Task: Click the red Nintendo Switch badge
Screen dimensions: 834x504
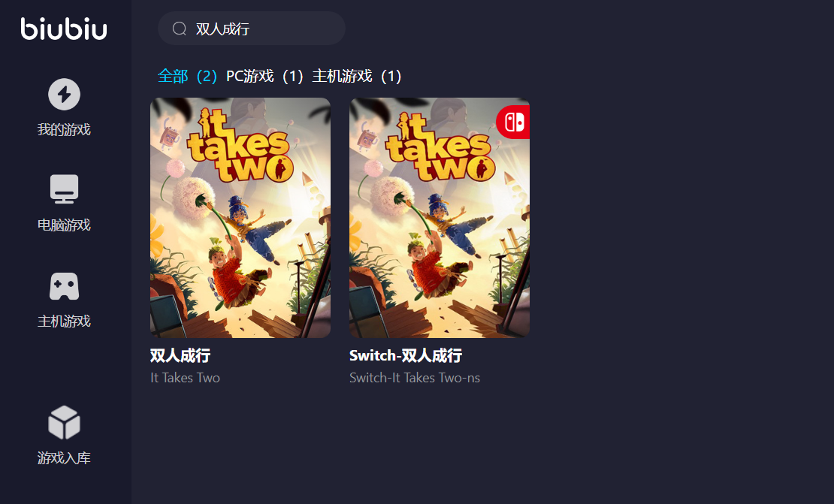Action: (x=512, y=122)
